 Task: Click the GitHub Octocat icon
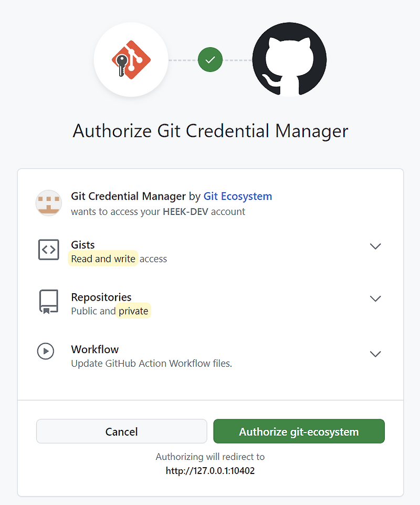coord(289,59)
